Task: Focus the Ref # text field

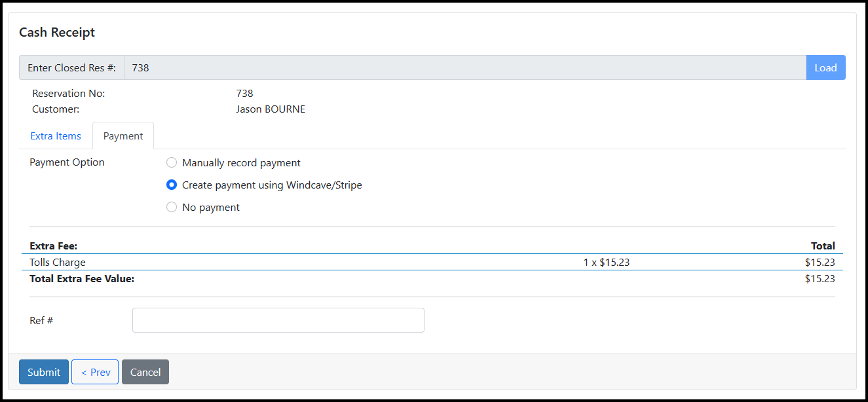Action: click(278, 320)
